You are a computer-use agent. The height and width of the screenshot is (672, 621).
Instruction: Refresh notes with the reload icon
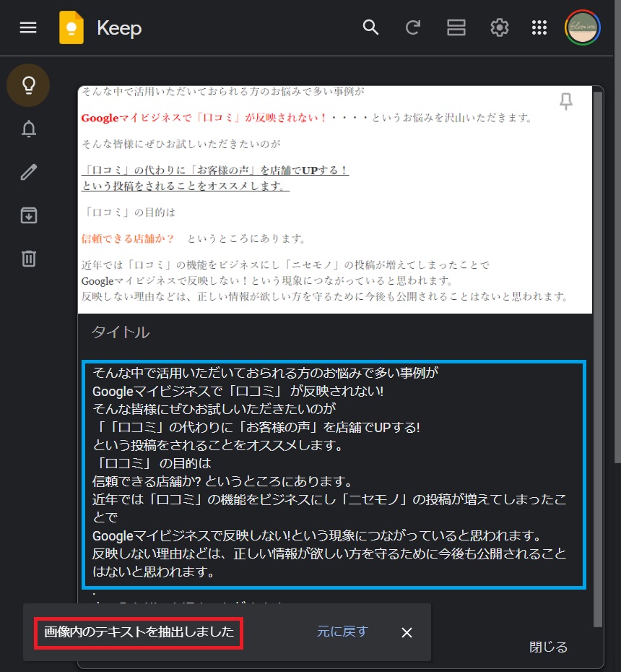(x=413, y=27)
